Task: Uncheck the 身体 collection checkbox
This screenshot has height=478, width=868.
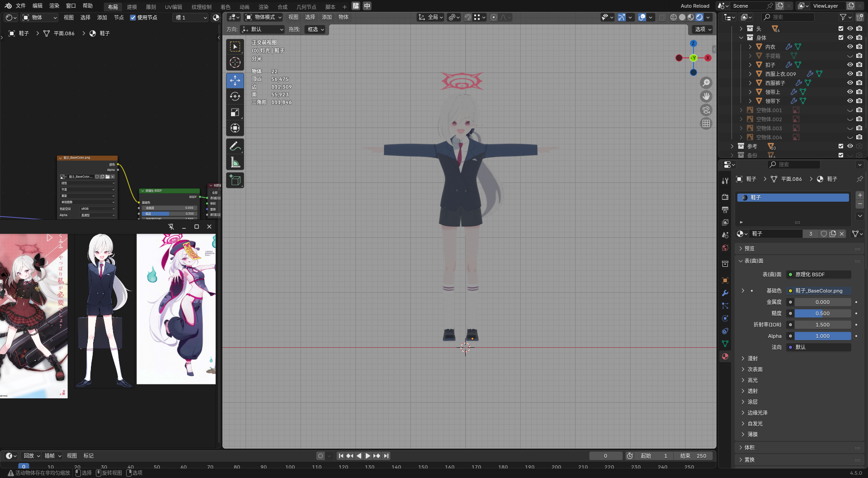Action: pos(841,38)
